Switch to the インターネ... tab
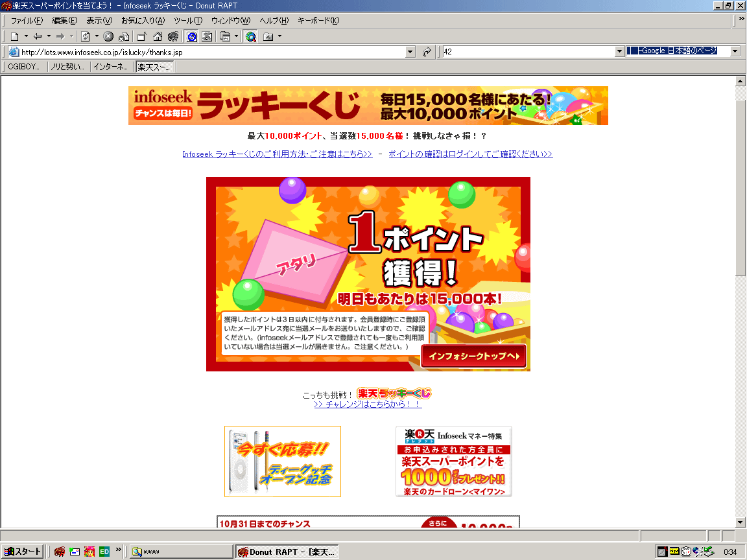 coord(110,67)
